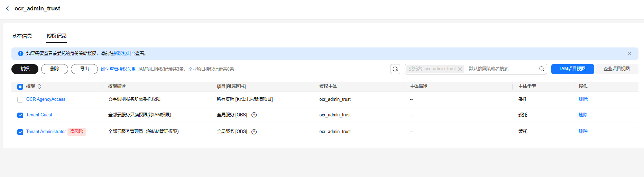
Task: Select the IAM项目视图 view button
Action: tap(572, 69)
